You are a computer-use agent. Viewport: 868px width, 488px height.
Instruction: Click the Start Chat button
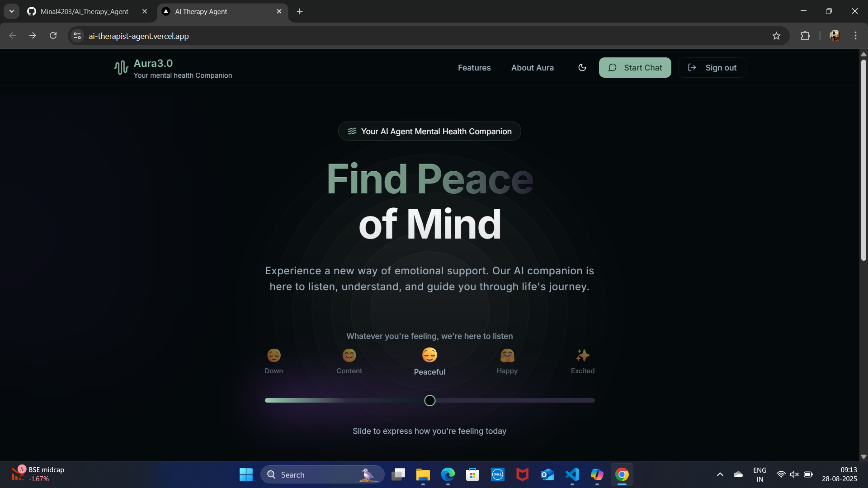(x=635, y=68)
